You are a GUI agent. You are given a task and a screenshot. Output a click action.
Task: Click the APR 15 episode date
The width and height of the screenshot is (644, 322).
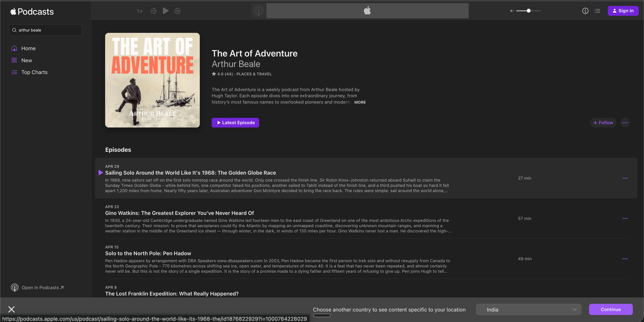pyautogui.click(x=112, y=247)
